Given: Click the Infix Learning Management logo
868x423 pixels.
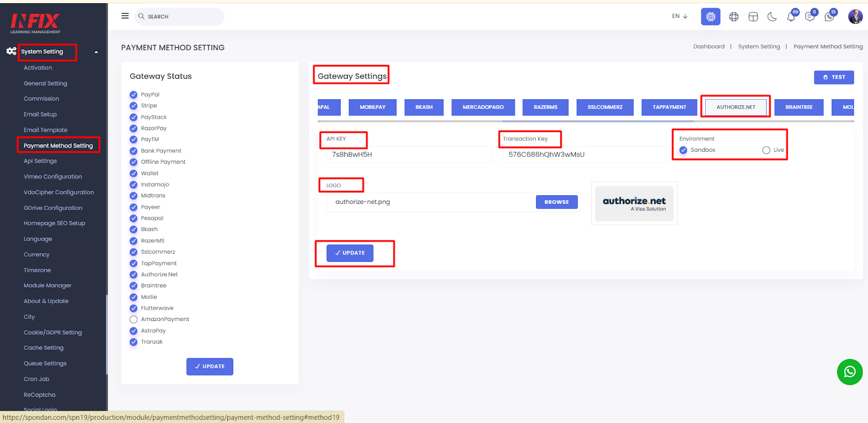Looking at the screenshot, I should click(35, 23).
